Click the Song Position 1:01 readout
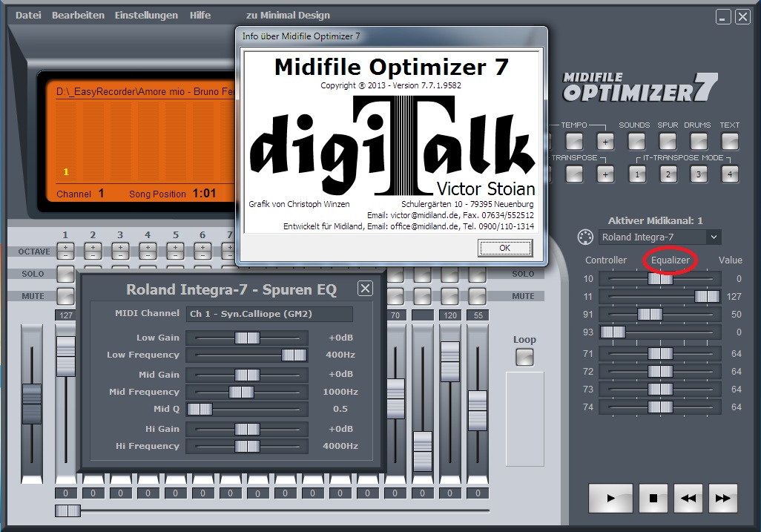Viewport: 761px width, 532px height. (x=172, y=194)
